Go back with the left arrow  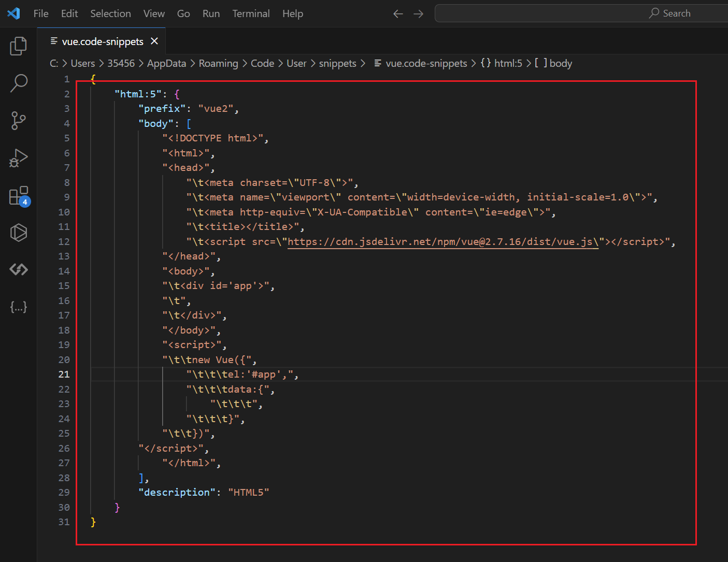click(x=398, y=14)
